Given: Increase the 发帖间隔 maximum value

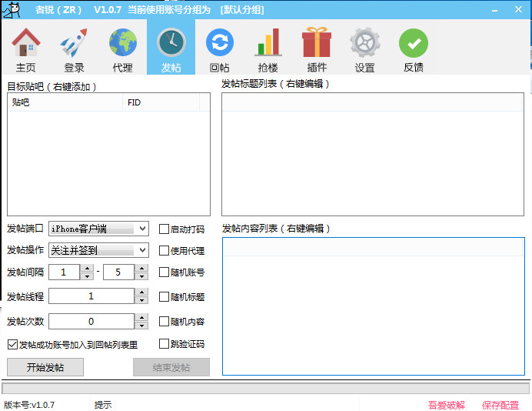Looking at the screenshot, I should point(141,269).
